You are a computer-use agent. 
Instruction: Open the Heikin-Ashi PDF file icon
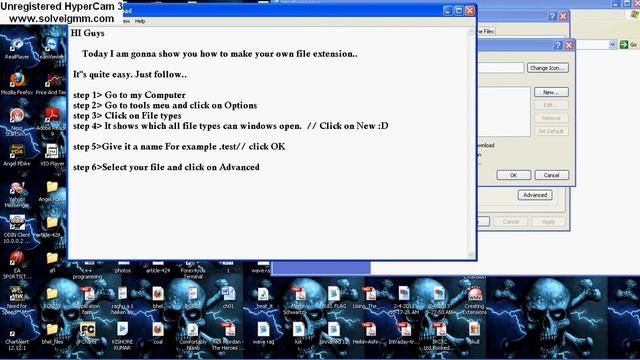pos(369,330)
